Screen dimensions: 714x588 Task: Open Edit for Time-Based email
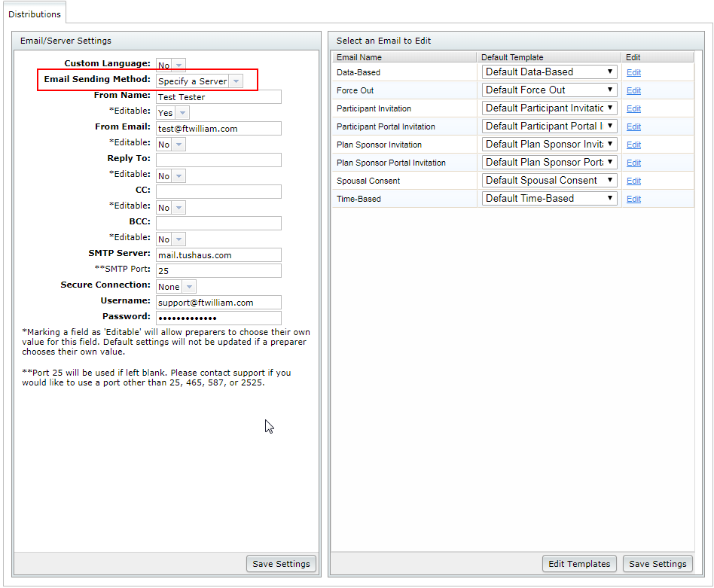click(633, 200)
